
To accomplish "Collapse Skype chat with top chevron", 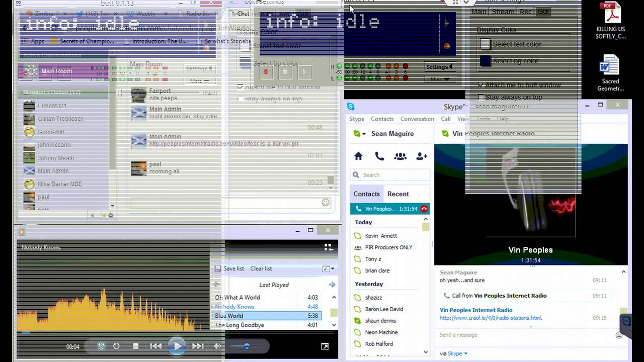I will [623, 272].
